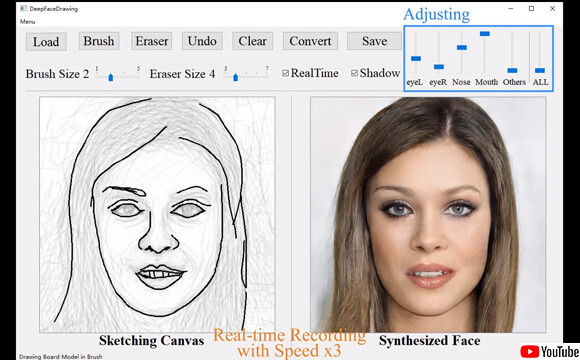Click the ALL adjustment slider handle
Screen dimensions: 580x360
point(540,70)
